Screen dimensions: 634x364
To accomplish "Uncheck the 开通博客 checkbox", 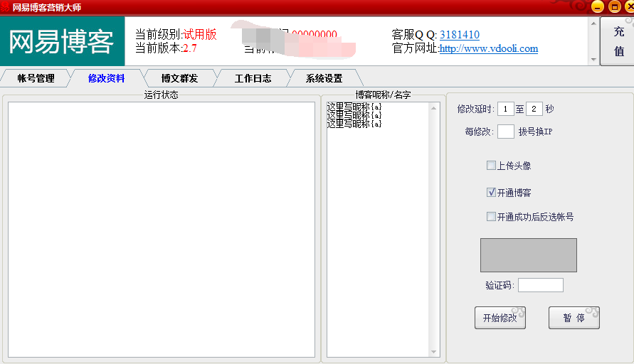I will (491, 192).
